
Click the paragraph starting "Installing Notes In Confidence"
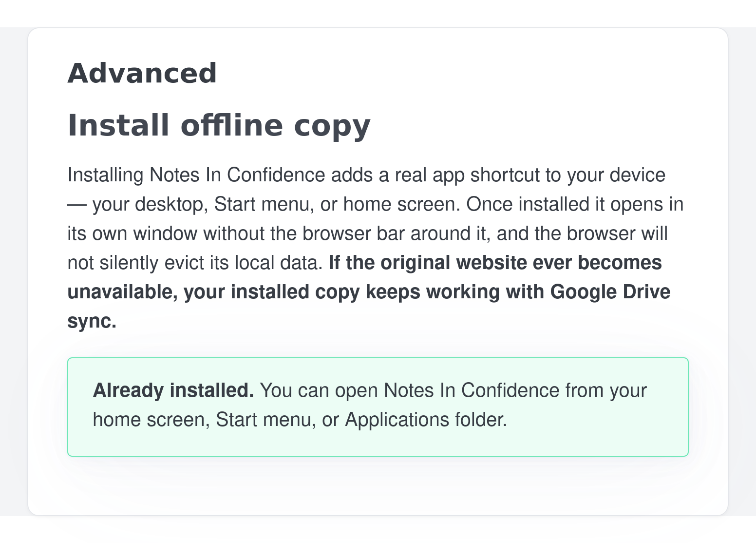376,248
